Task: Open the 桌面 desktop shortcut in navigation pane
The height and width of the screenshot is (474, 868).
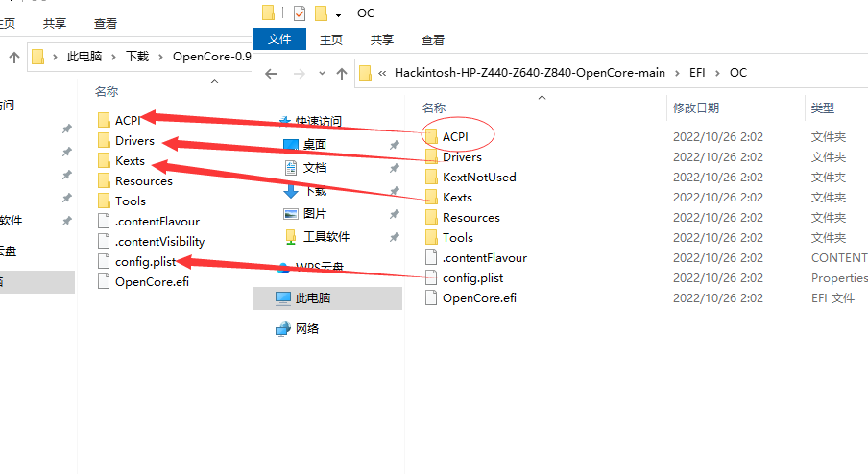Action: coord(314,145)
